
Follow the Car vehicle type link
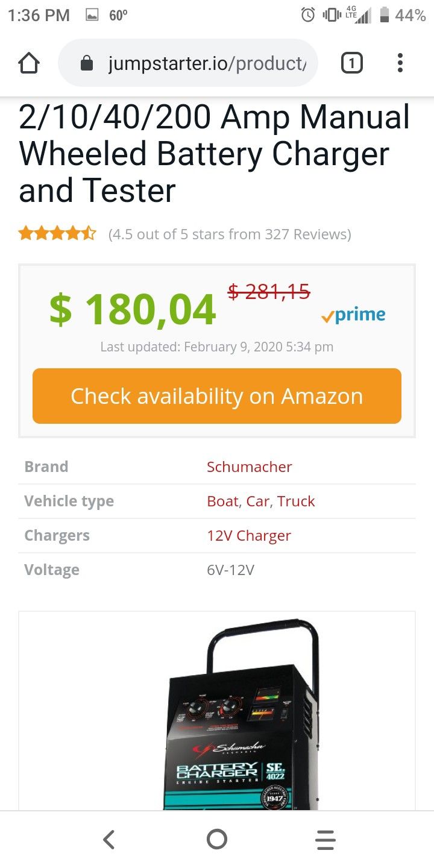pos(257,501)
